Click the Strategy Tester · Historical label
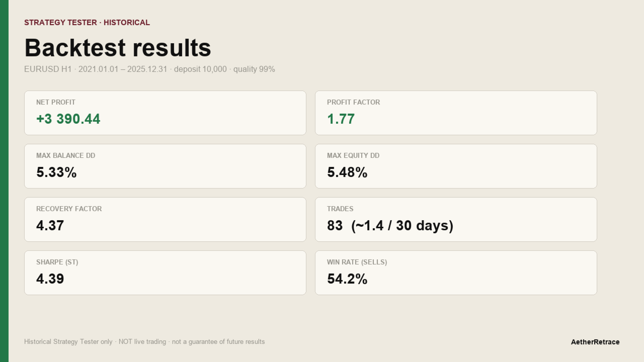 pyautogui.click(x=87, y=23)
